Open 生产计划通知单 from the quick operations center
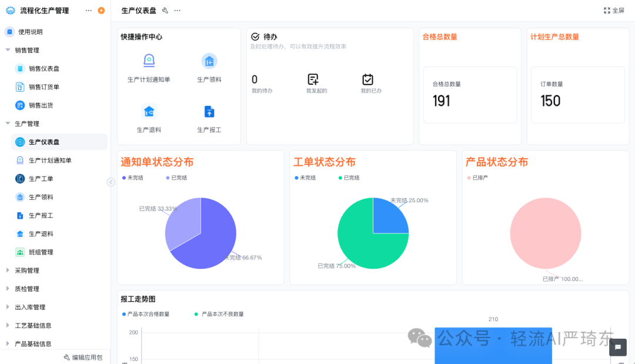The height and width of the screenshot is (364, 635). click(149, 61)
